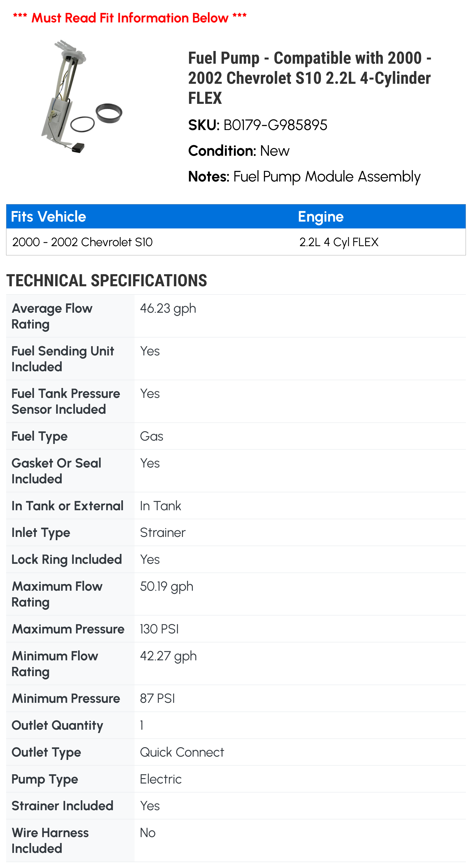Click the Fuel Pump Module Assembly note

pyautogui.click(x=326, y=177)
